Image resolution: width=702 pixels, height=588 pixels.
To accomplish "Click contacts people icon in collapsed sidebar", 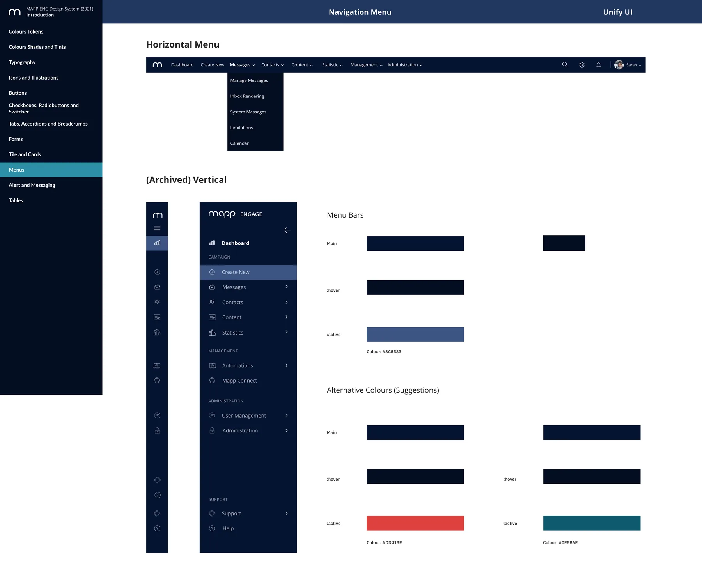I will pos(157,302).
